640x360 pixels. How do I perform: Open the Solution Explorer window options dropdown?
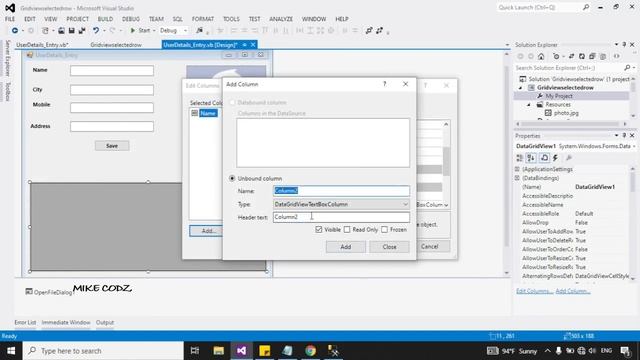[x=616, y=44]
